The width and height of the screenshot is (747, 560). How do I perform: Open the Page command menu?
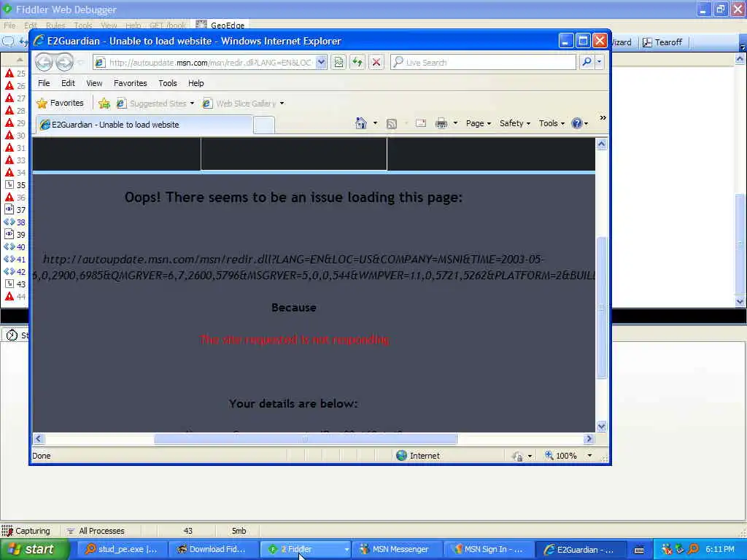(479, 123)
